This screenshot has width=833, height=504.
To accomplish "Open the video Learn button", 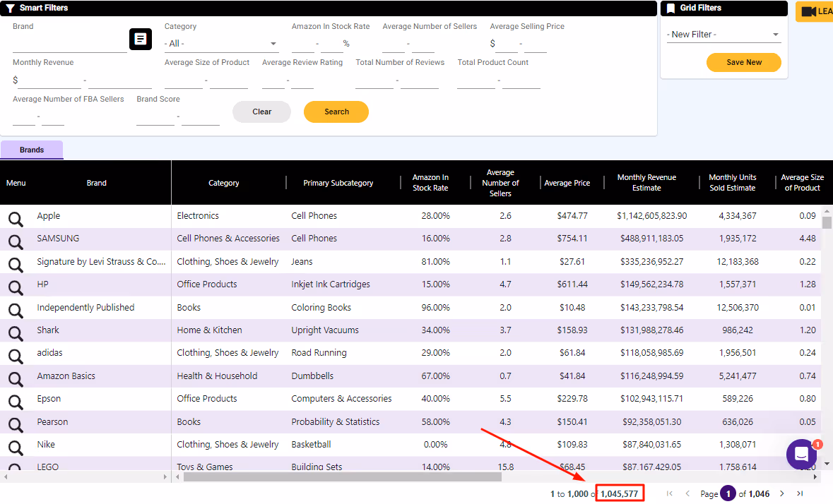I will coord(815,11).
